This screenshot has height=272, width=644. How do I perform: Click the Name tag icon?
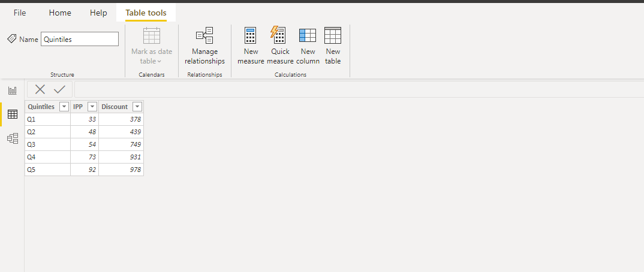[x=12, y=39]
